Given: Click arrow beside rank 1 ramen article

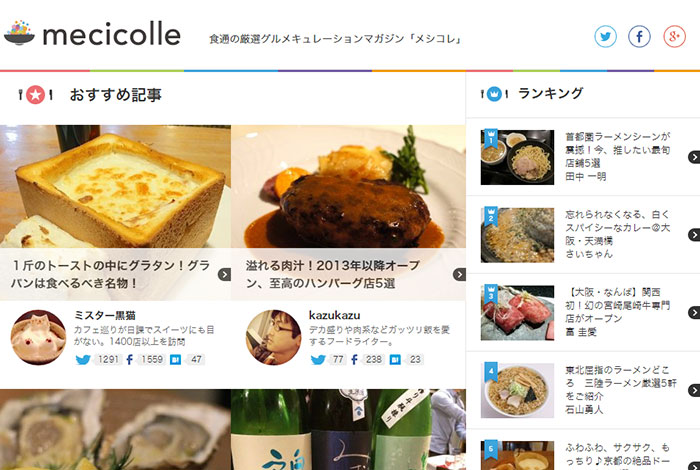Looking at the screenshot, I should (x=694, y=157).
